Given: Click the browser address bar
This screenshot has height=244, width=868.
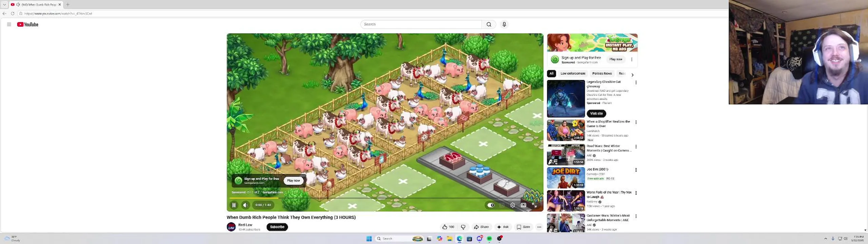Looking at the screenshot, I should point(373,14).
